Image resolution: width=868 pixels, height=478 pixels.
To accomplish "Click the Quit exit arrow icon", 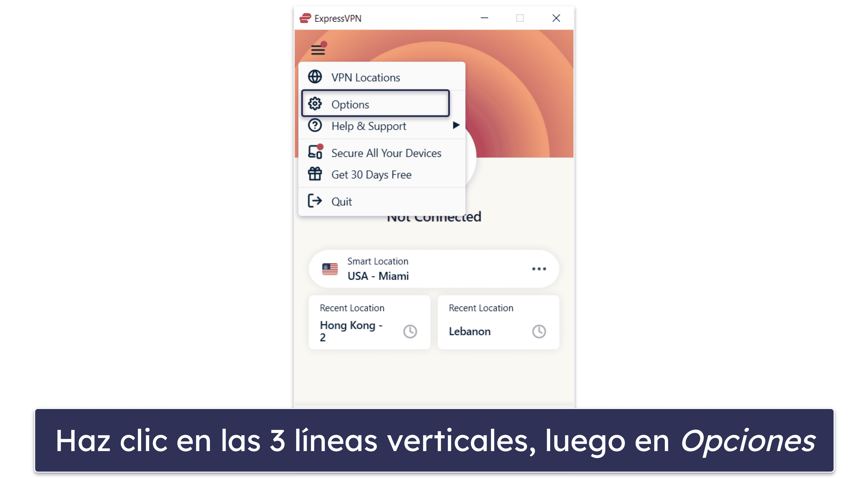I will 315,201.
